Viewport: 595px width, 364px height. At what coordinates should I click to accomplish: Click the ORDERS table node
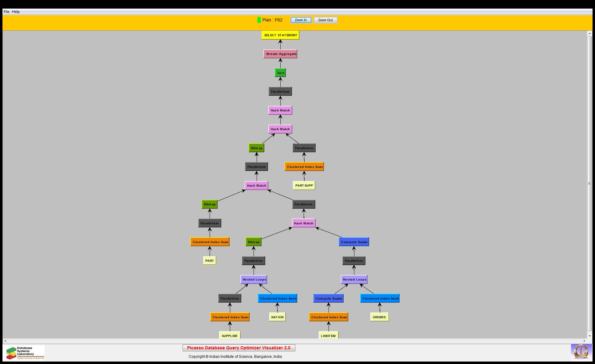tap(379, 317)
